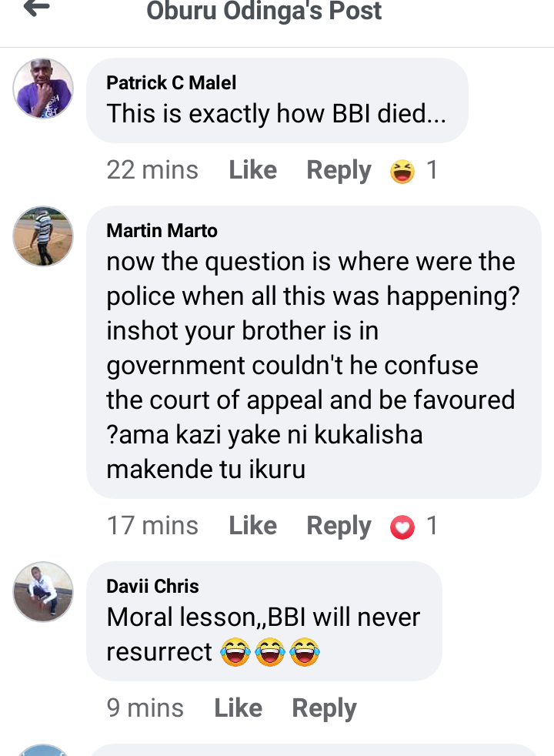Select the 'This is exactly how BBI died' comment
The width and height of the screenshot is (554, 756).
[277, 100]
